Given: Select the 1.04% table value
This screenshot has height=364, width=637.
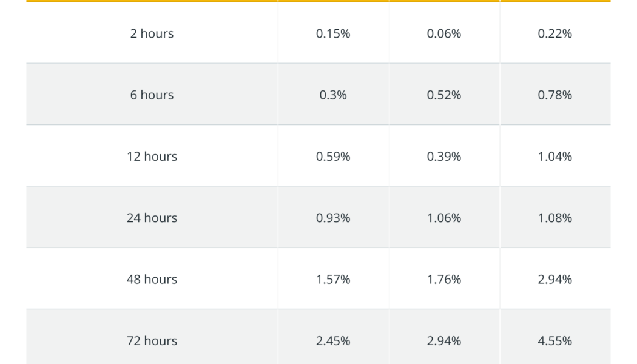Looking at the screenshot, I should click(x=555, y=157).
